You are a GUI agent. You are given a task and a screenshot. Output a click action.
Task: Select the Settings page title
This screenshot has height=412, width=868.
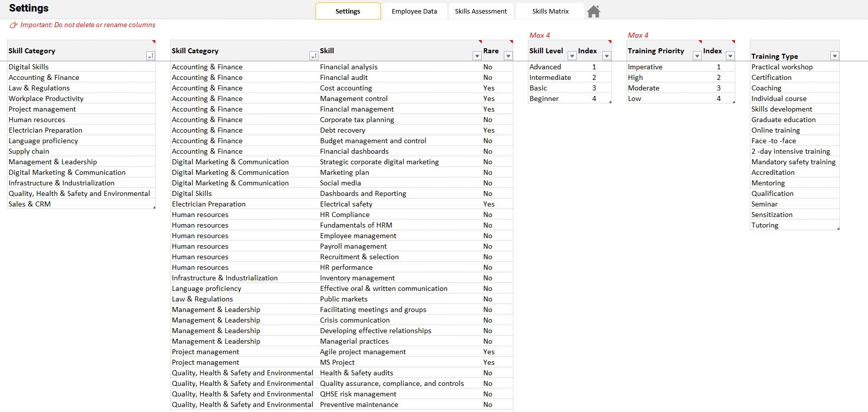[29, 8]
